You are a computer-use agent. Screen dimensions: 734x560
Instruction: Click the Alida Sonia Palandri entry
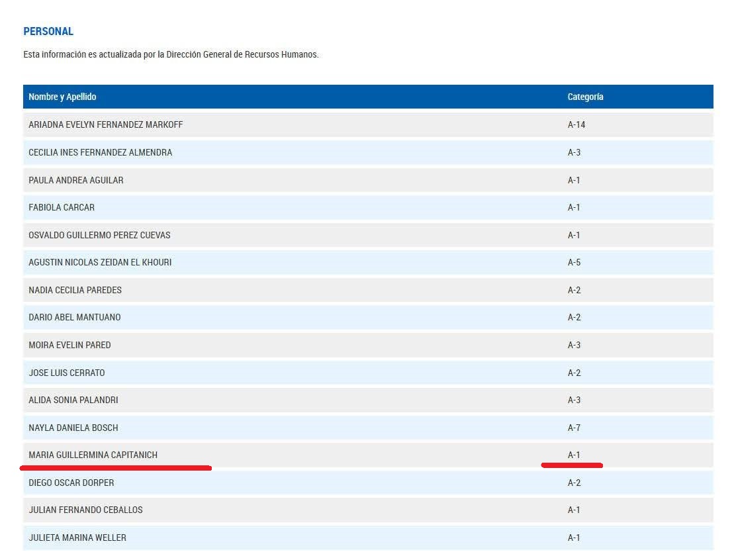click(73, 400)
